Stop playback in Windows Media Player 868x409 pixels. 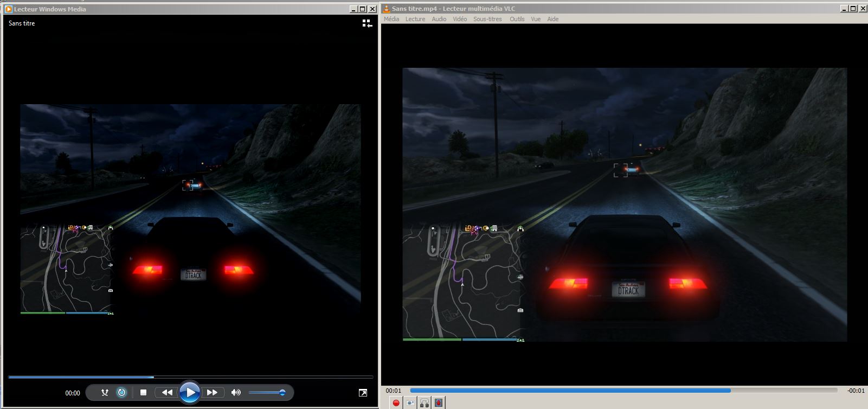(x=143, y=392)
